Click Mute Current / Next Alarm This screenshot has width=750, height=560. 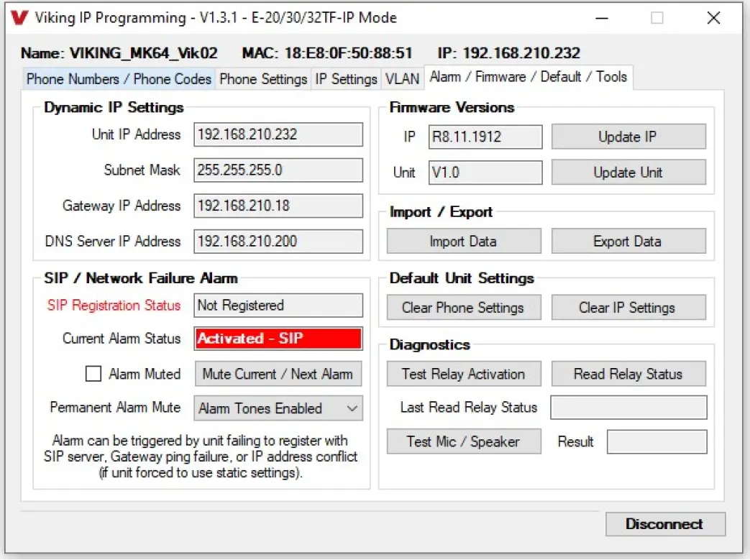278,373
